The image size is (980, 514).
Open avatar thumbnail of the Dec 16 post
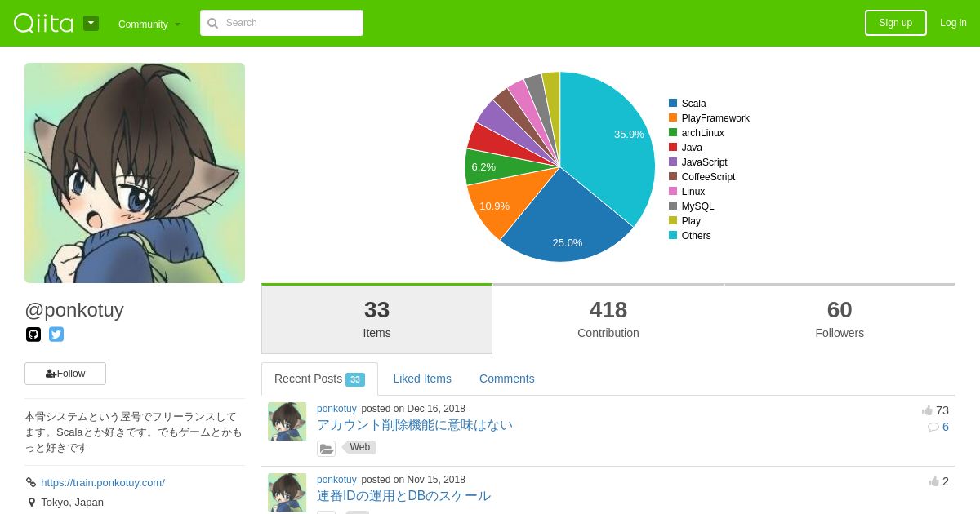287,421
